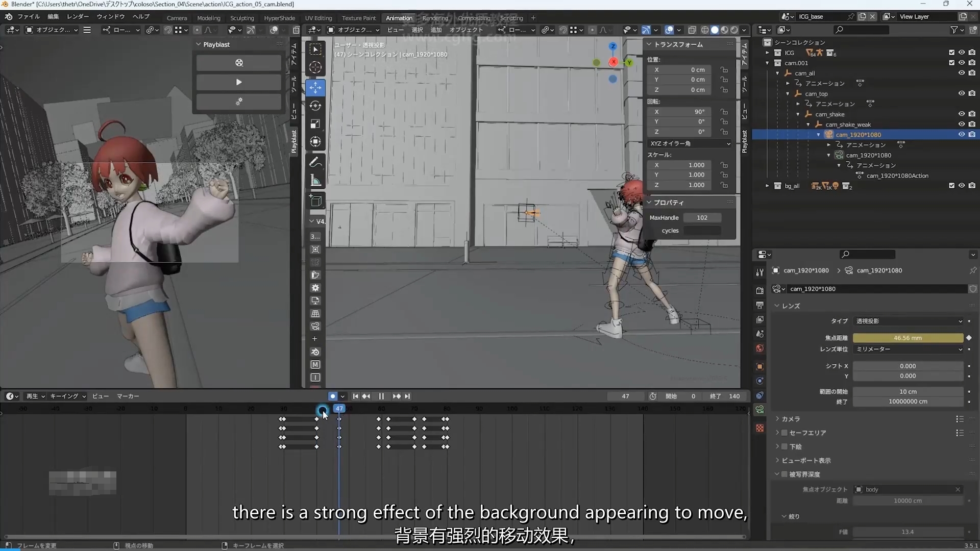The height and width of the screenshot is (551, 980).
Task: Enable the セーフエリア checkbox
Action: tap(785, 433)
